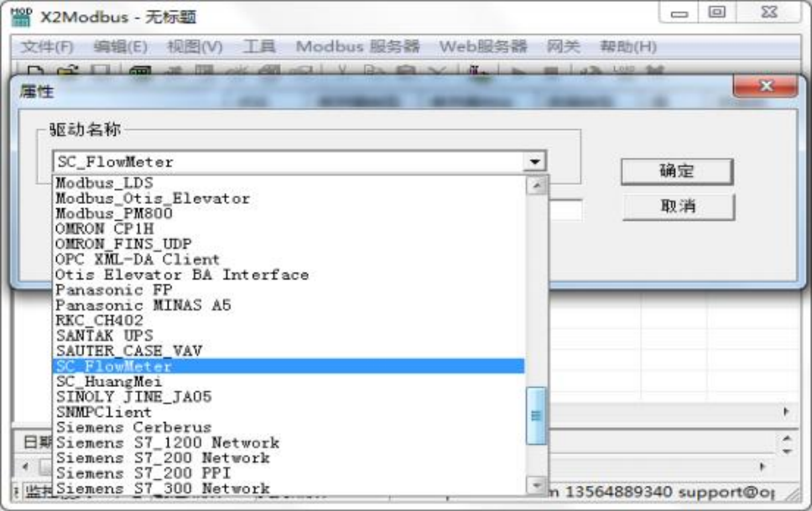Select Siemens S7_200 PPI driver
Image resolution: width=812 pixels, height=511 pixels.
tap(289, 473)
